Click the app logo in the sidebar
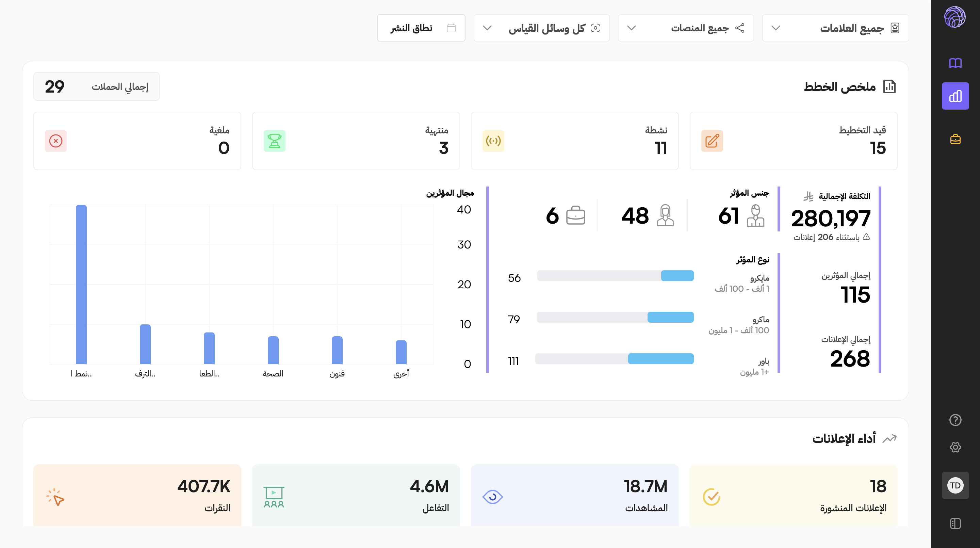Image resolution: width=980 pixels, height=548 pixels. [x=955, y=17]
